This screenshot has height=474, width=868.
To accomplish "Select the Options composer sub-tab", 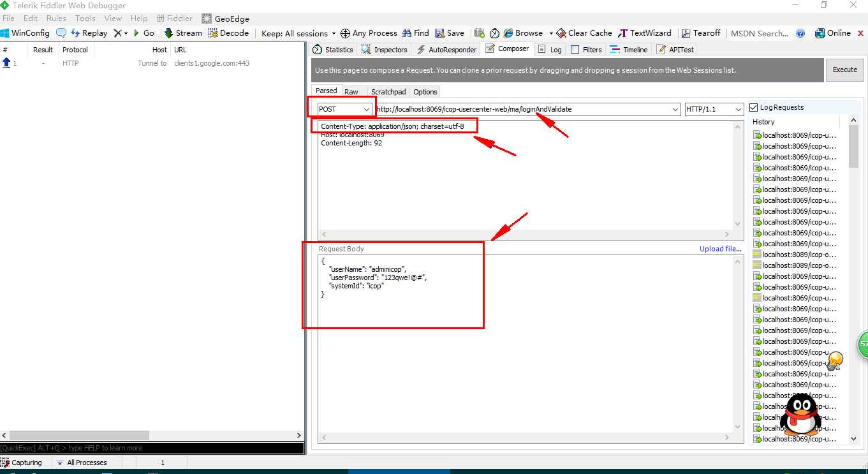I will tap(425, 91).
